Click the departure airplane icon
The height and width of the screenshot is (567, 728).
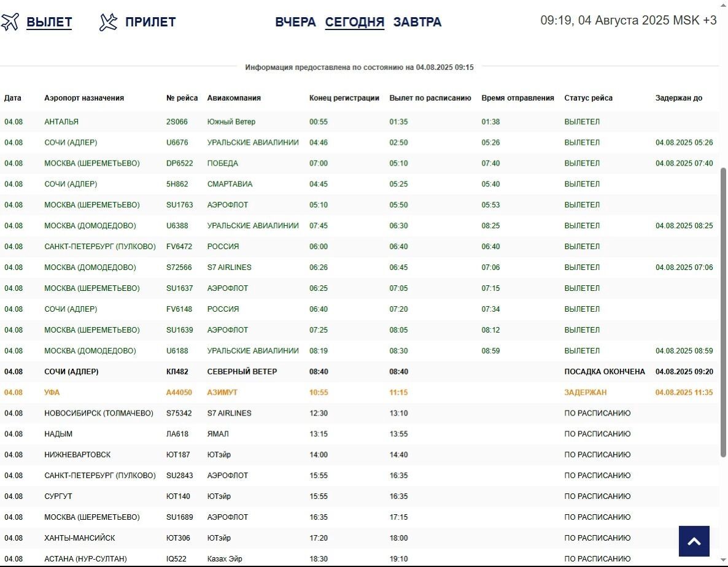tap(10, 22)
